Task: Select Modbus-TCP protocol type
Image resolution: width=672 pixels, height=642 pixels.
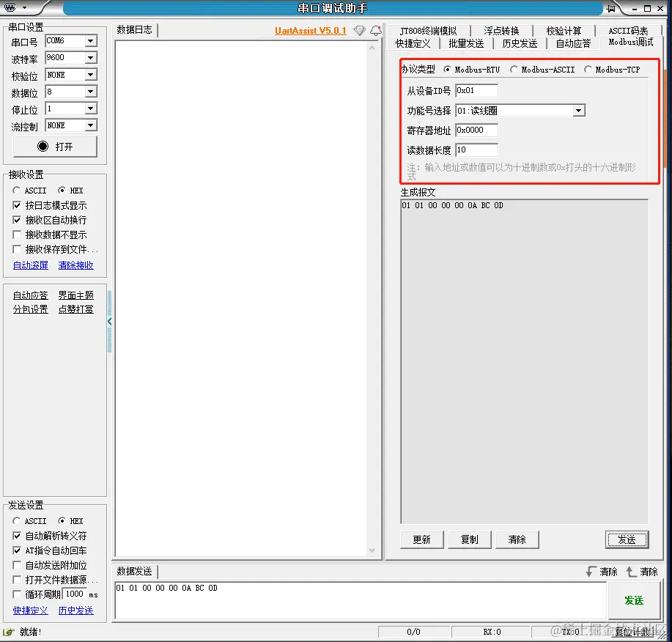Action: point(588,69)
